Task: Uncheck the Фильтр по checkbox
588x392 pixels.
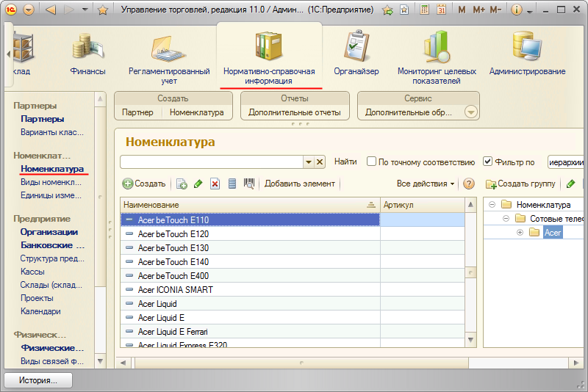Action: 487,161
